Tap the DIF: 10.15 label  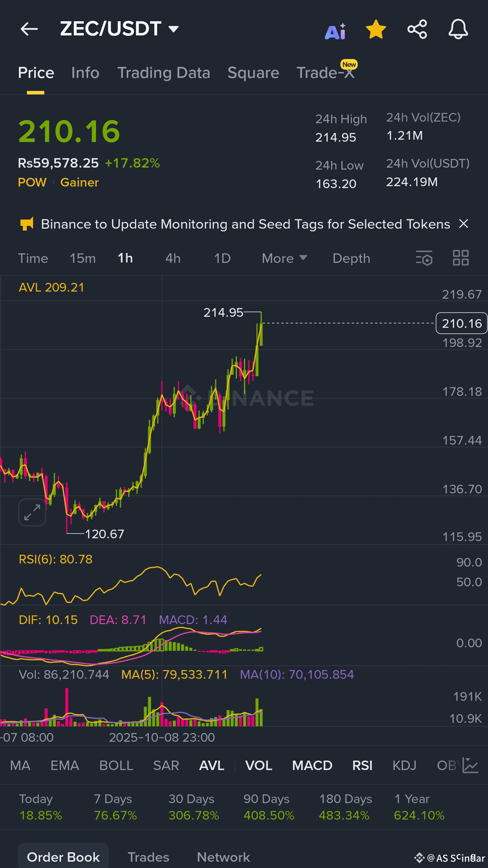(48, 620)
